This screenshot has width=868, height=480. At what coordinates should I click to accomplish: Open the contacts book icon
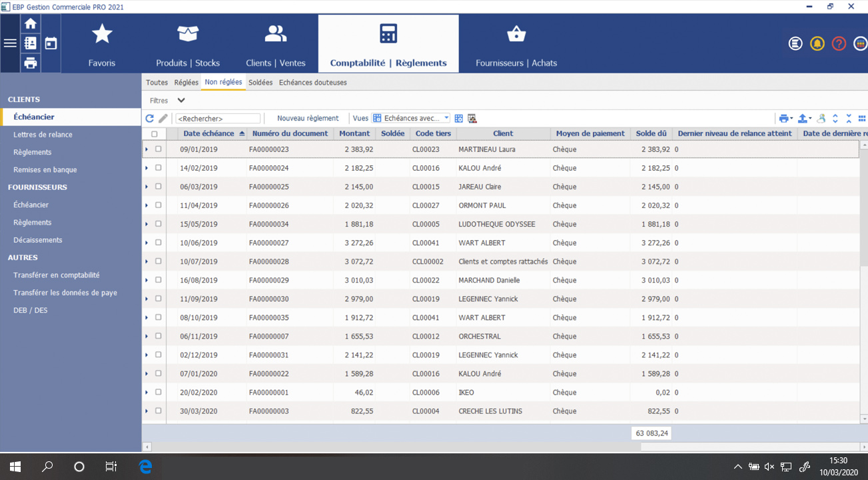tap(30, 43)
